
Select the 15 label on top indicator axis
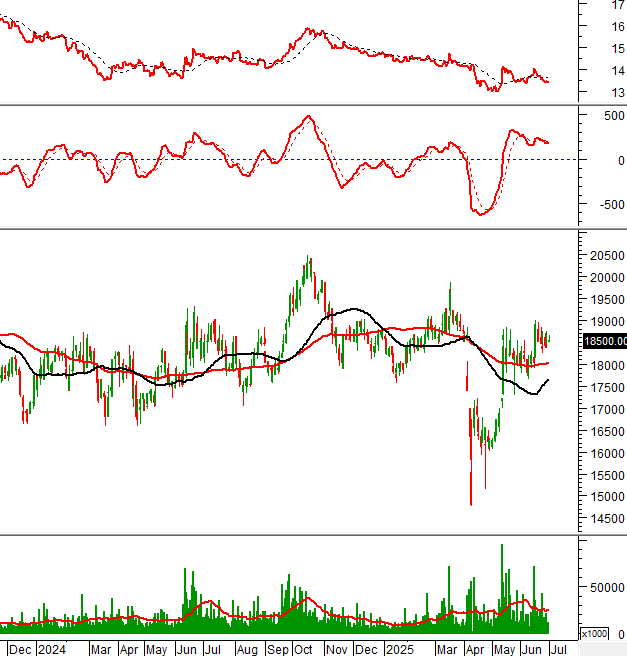coord(618,49)
